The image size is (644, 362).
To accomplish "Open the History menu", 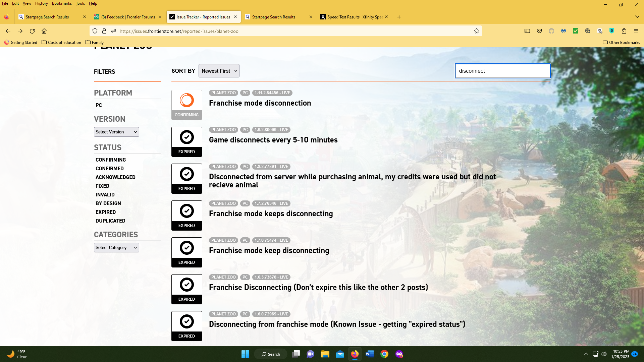I will [x=41, y=3].
